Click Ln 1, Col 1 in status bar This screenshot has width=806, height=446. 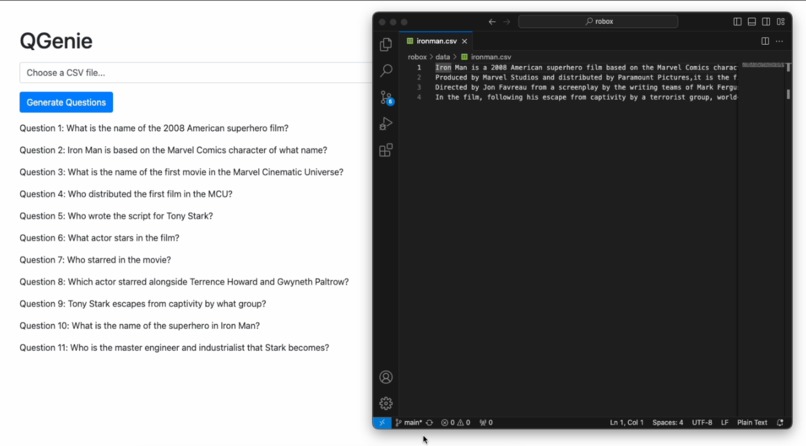(627, 422)
